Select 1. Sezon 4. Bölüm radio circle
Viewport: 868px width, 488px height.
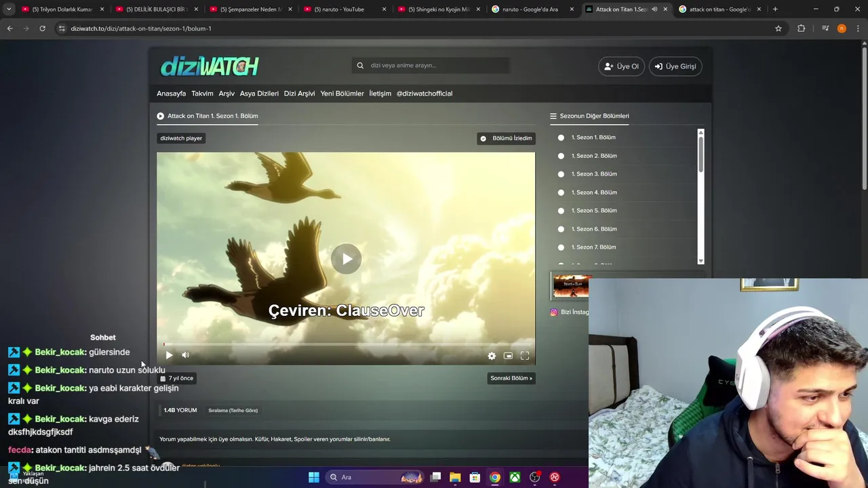pyautogui.click(x=561, y=192)
